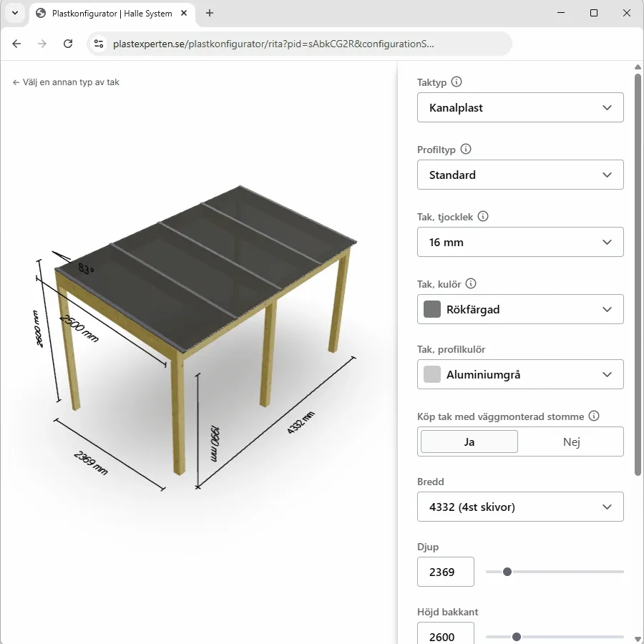Open the Profiltyp dropdown showing Standard

click(520, 175)
